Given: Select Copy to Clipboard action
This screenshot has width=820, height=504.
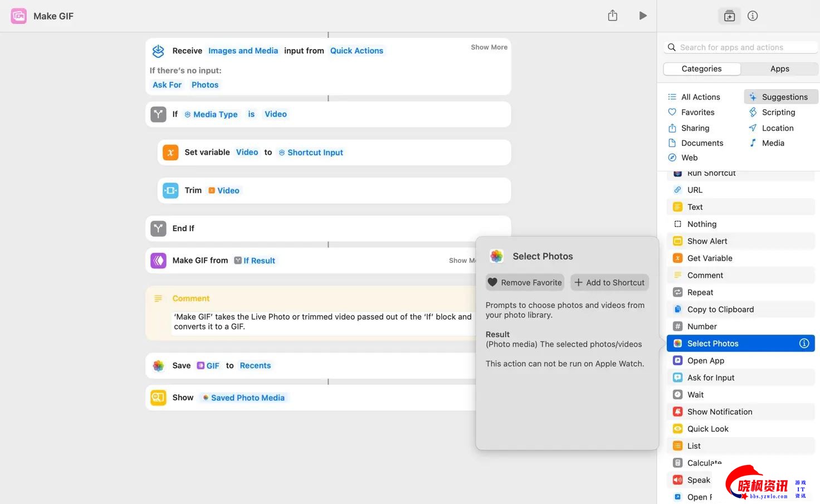Looking at the screenshot, I should (740, 310).
